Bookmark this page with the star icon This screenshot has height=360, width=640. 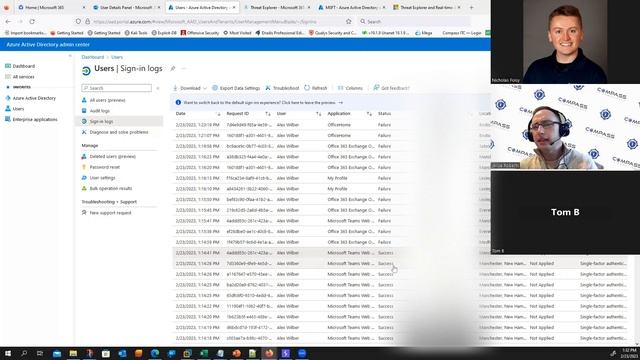[349, 21]
